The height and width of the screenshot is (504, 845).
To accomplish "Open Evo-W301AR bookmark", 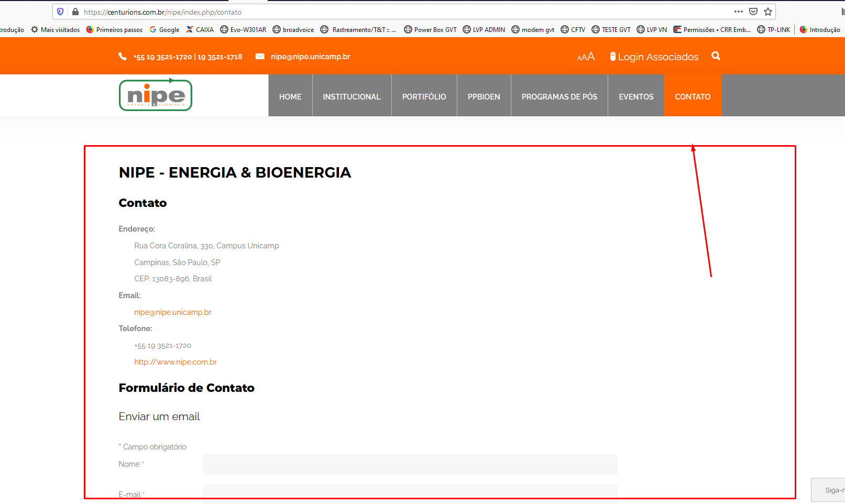I will 243,30.
